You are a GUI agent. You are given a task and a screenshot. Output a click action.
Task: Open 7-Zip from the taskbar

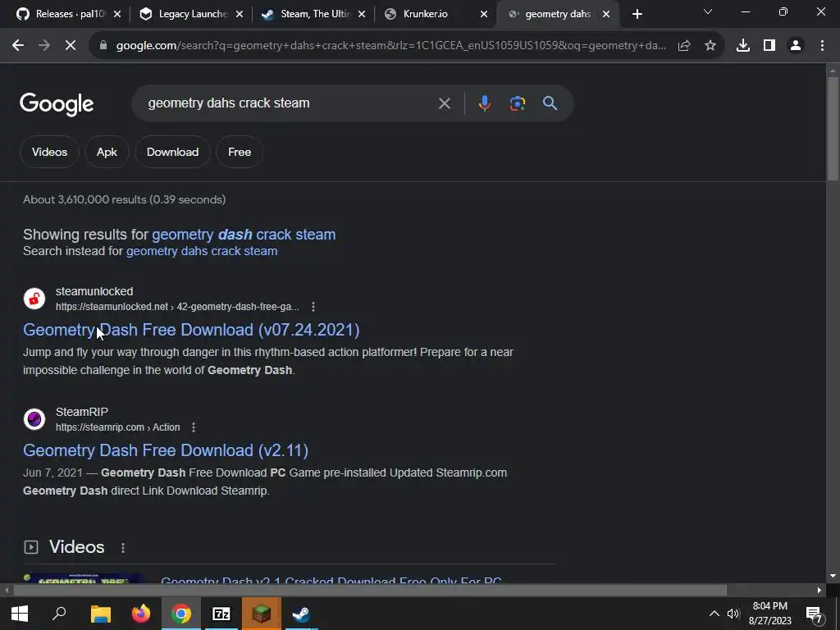click(221, 614)
